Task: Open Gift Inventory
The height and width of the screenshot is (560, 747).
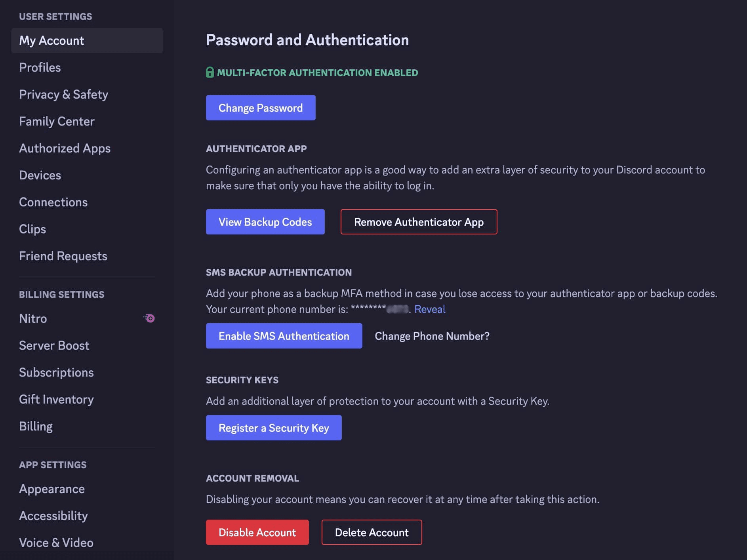Action: pos(87,399)
